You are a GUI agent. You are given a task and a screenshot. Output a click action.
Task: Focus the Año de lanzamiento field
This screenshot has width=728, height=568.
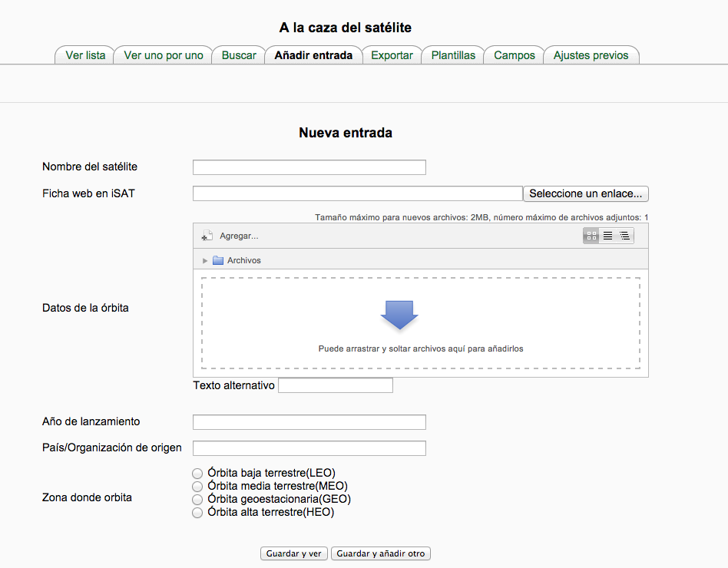click(x=309, y=422)
